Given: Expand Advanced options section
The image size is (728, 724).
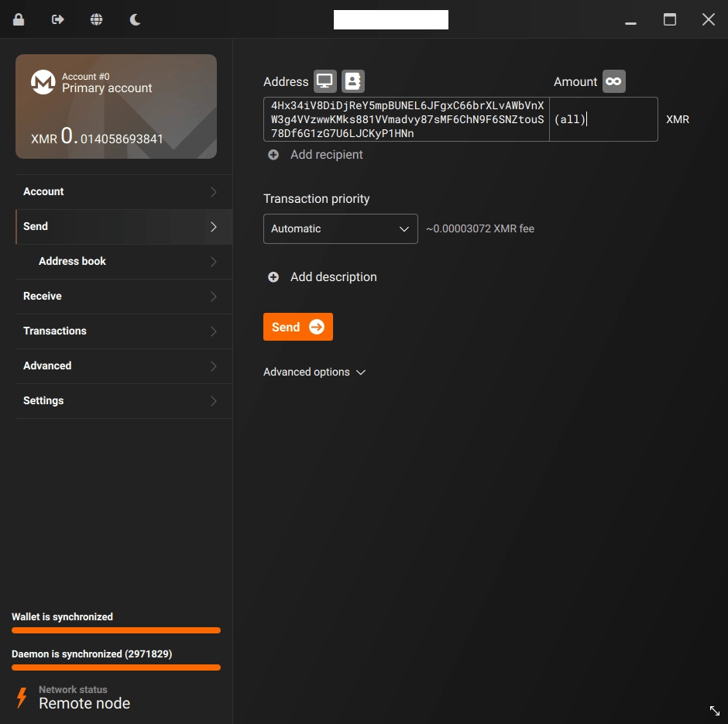Looking at the screenshot, I should tap(314, 372).
